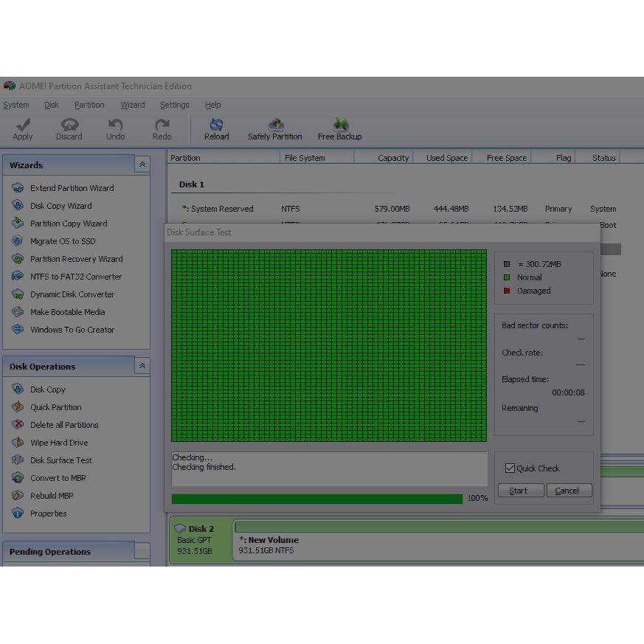Choose Convert to MBR
The width and height of the screenshot is (644, 644).
point(49,478)
